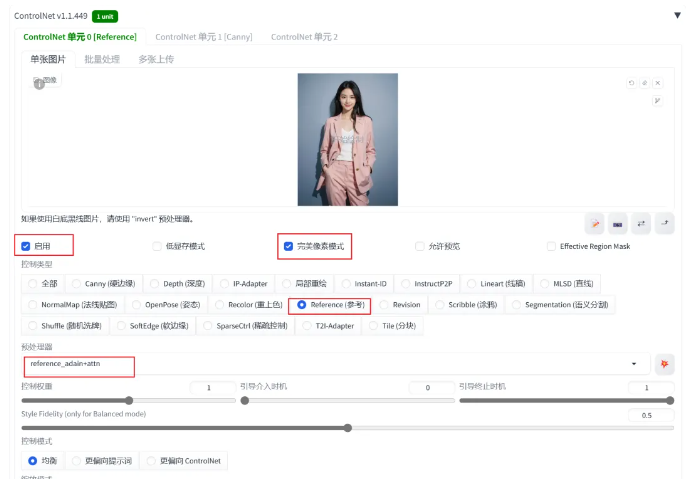Click the 控制权重 value field
687x481 pixels.
coord(213,388)
